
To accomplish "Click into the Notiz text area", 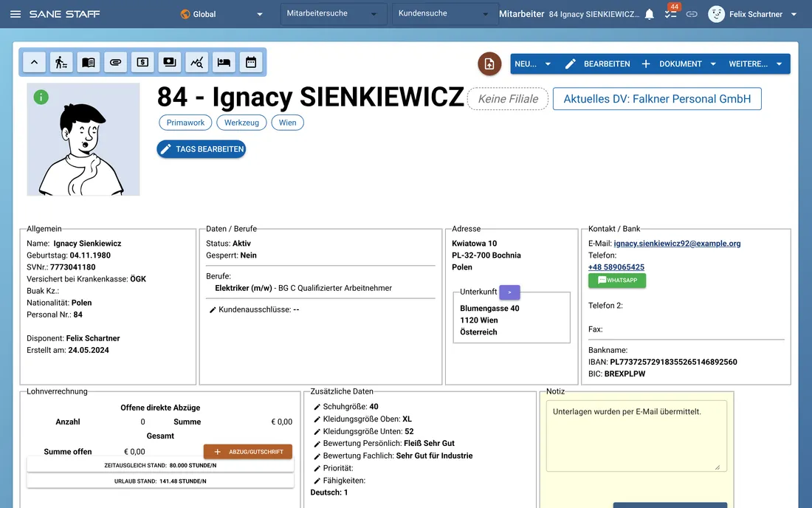I will click(x=636, y=436).
